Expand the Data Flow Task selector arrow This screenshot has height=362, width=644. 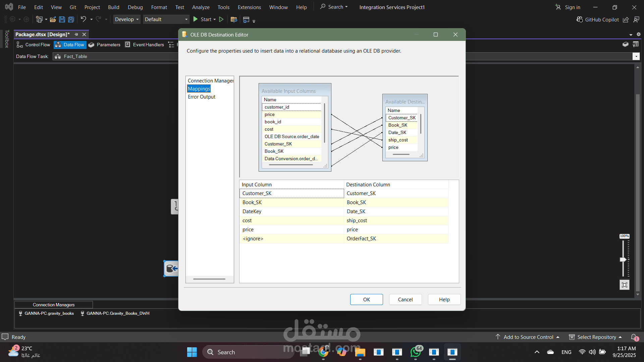636,56
